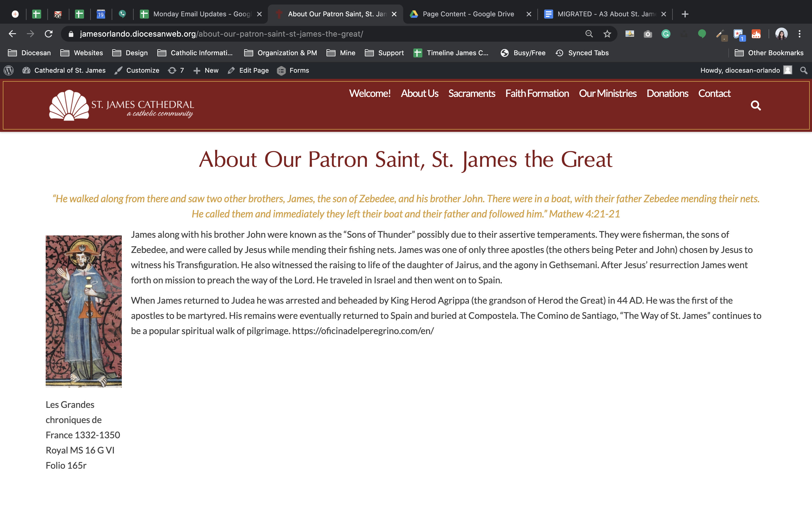Open the Sacraments navigation menu
Viewport: 812px width, 507px height.
click(471, 94)
